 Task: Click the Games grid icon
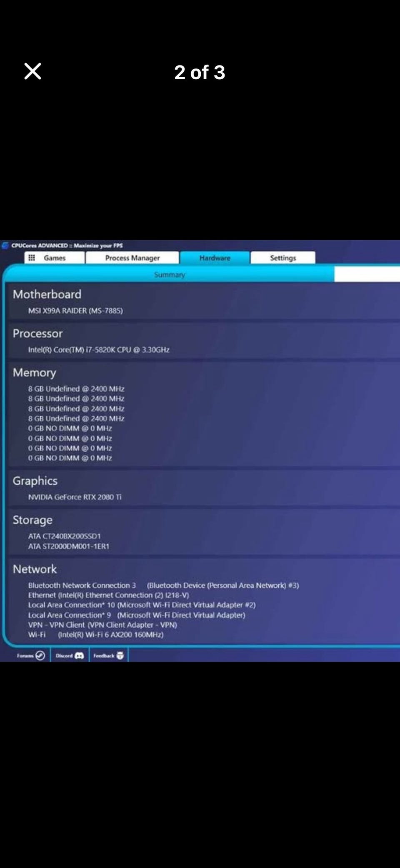click(32, 258)
